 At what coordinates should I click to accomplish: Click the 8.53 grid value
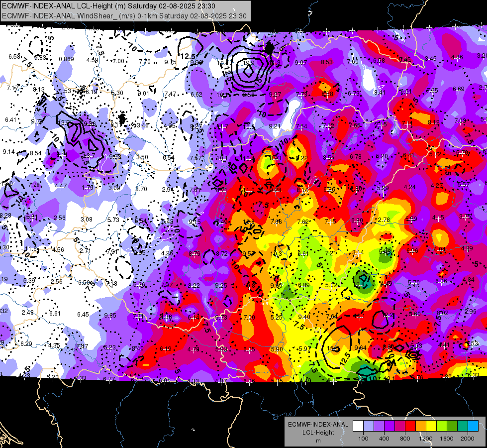pos(327,62)
